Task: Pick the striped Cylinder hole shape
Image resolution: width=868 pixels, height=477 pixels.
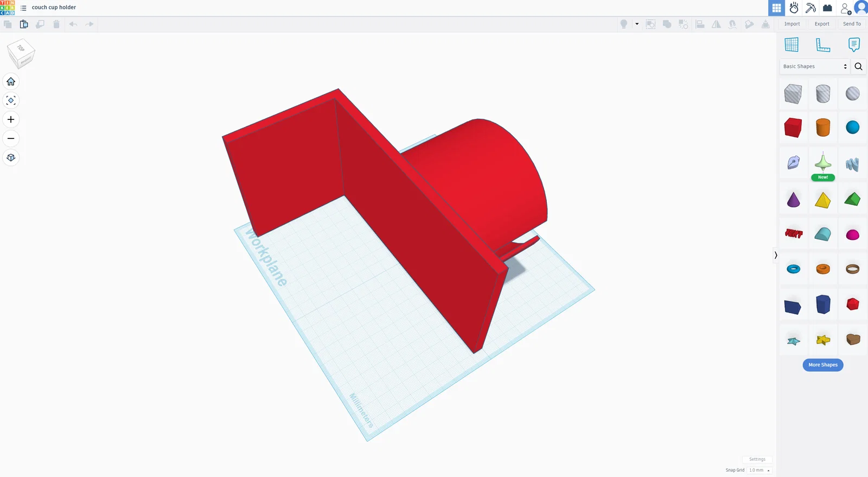Action: coord(823,94)
